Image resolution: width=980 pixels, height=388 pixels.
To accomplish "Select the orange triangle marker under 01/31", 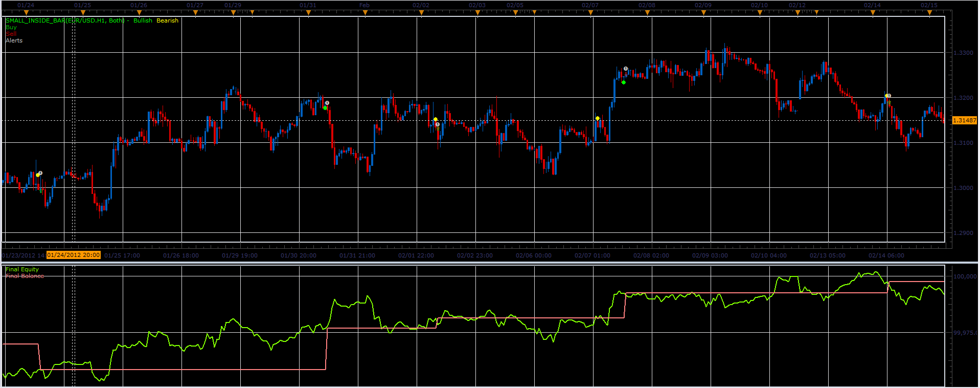I will tap(308, 13).
